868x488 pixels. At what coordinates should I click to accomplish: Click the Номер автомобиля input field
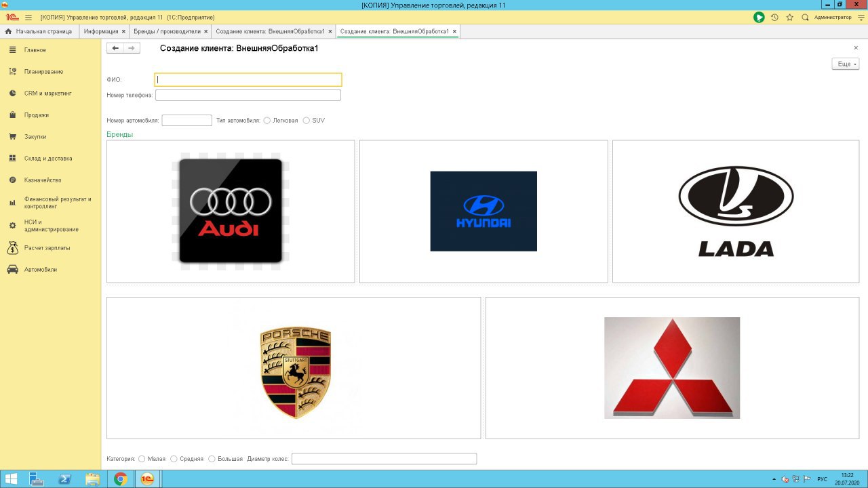[187, 121]
